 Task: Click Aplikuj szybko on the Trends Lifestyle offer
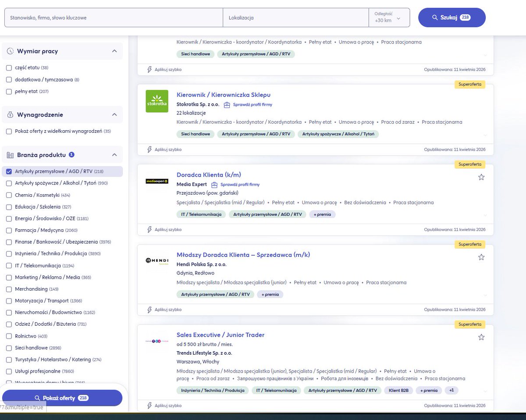click(168, 406)
